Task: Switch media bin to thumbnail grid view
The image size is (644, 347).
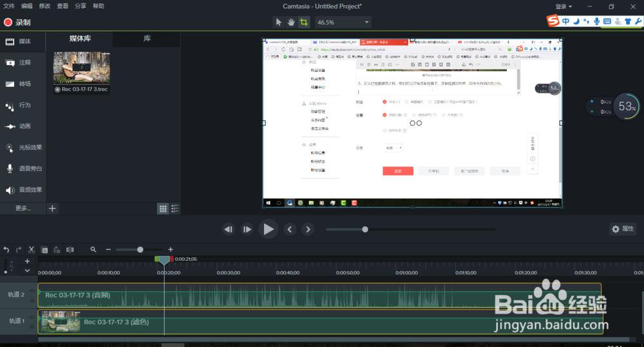Action: [163, 209]
